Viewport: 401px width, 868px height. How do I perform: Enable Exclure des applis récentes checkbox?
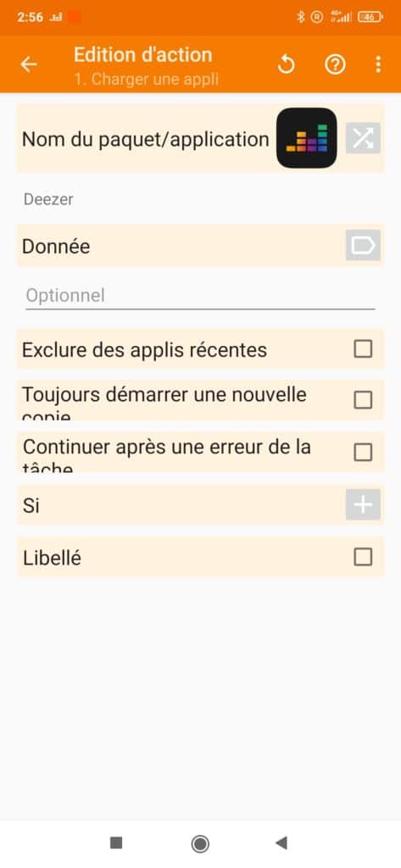tap(363, 349)
